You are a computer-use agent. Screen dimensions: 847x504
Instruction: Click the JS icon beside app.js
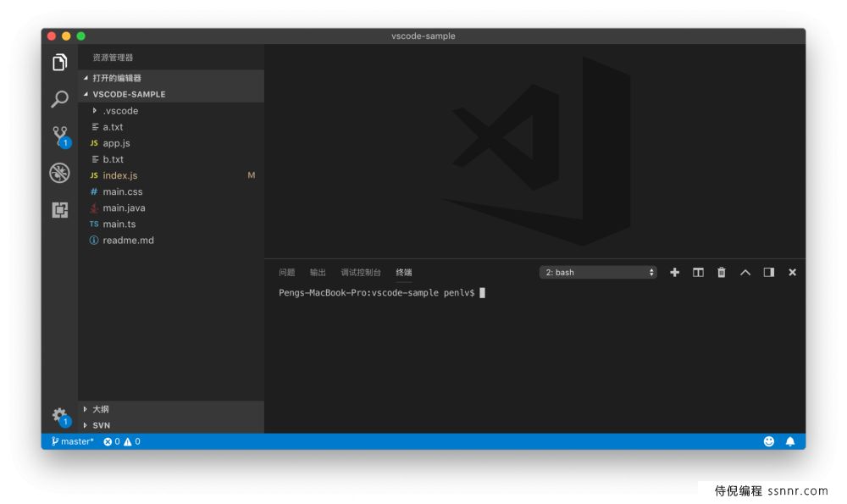[94, 143]
